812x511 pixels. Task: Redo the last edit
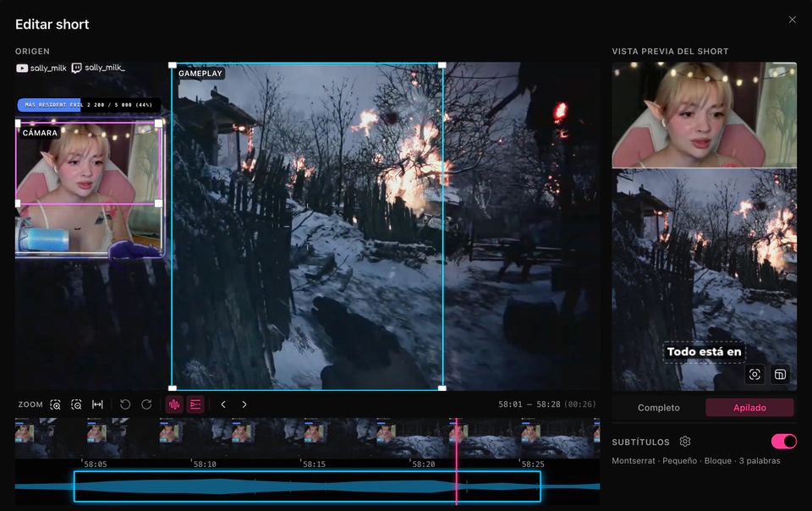(146, 404)
